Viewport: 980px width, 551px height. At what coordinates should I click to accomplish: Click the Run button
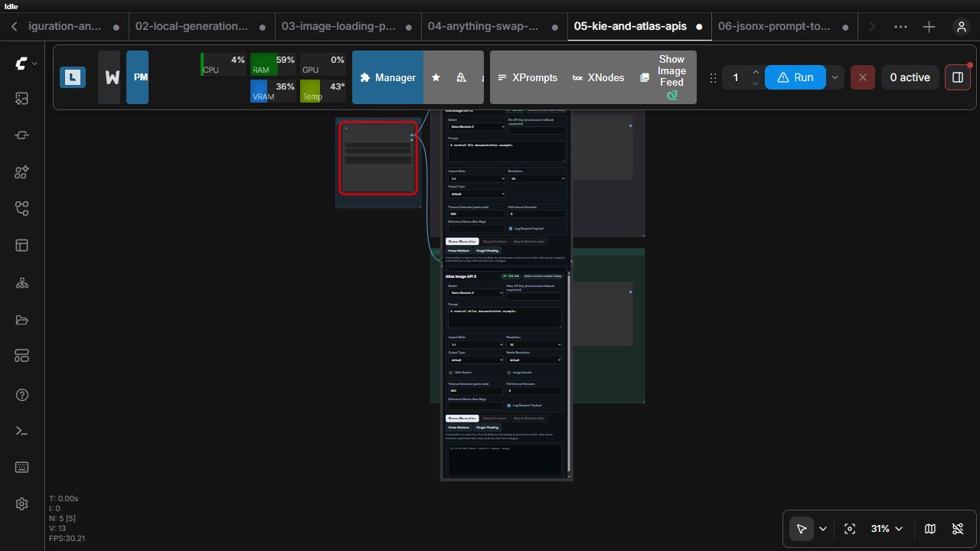795,77
